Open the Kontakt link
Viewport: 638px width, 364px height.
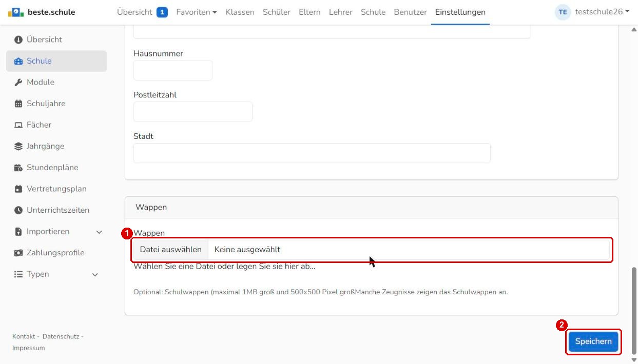click(x=24, y=336)
